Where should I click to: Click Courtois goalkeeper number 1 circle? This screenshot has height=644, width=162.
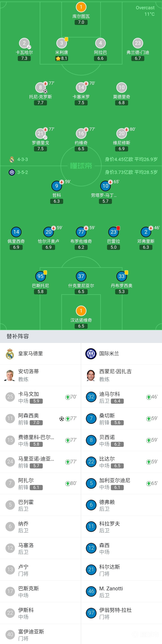(81, 7)
